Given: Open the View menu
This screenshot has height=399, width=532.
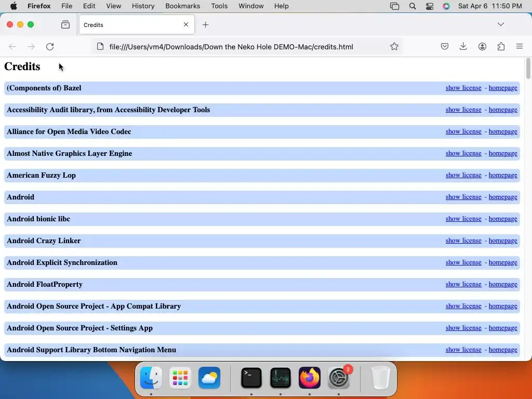Looking at the screenshot, I should click(x=113, y=6).
